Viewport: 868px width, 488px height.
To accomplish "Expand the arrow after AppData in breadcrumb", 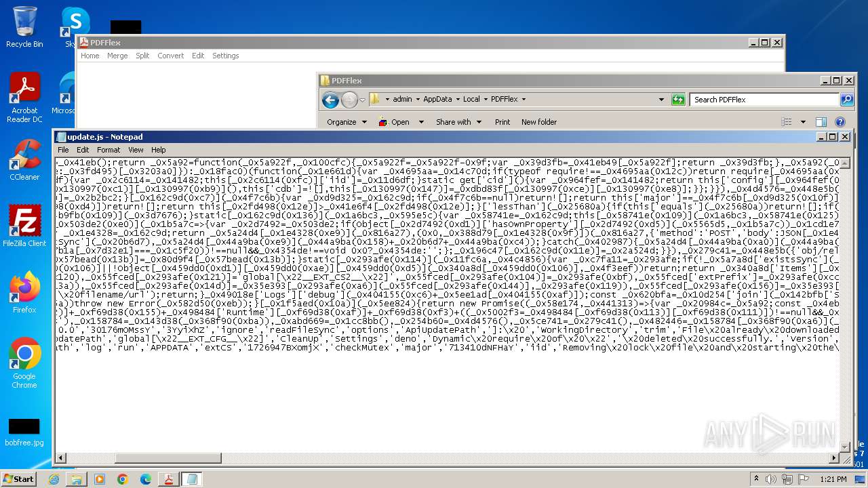I will 457,99.
